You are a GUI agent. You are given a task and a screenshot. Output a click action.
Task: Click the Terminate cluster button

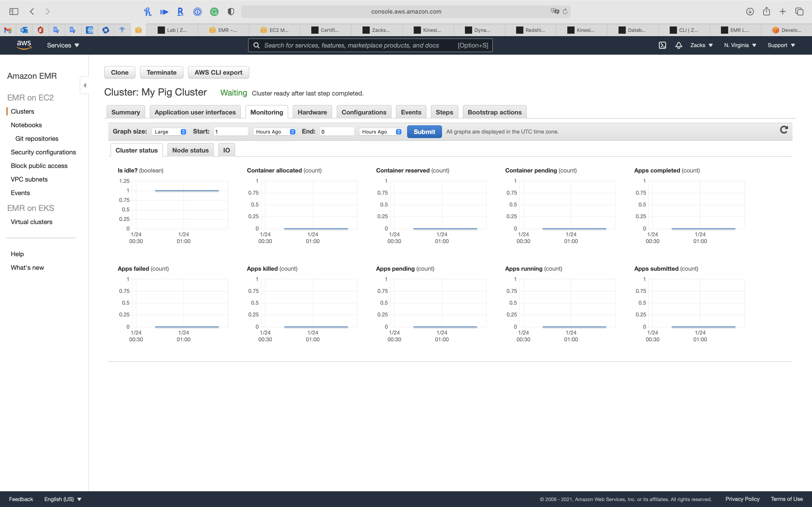click(161, 72)
